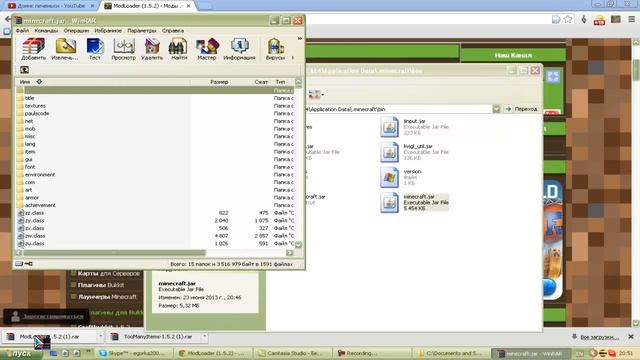Sort archive list by Имя column
Image resolution: width=640 pixels, height=360 pixels.
click(25, 82)
